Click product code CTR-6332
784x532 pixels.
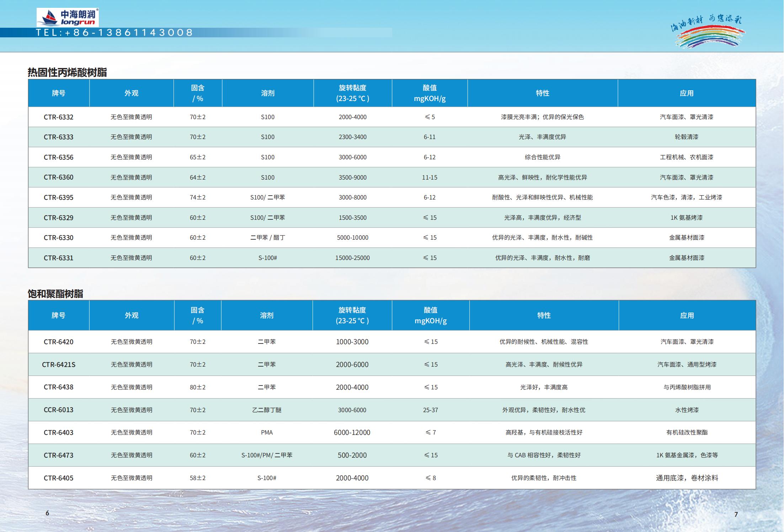[59, 117]
